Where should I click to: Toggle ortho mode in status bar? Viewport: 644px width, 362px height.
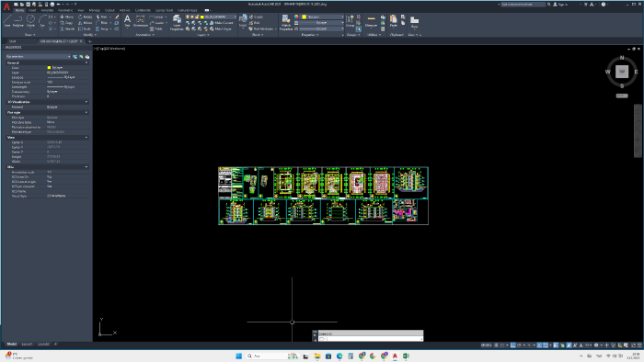pyautogui.click(x=513, y=345)
